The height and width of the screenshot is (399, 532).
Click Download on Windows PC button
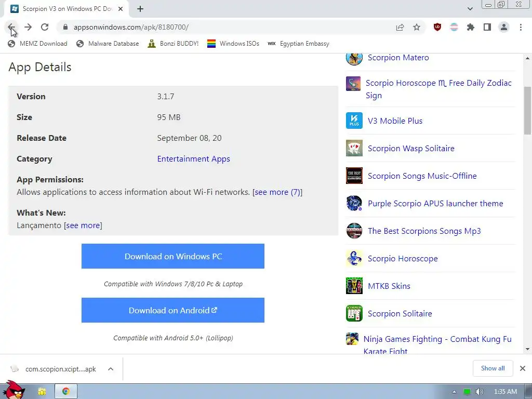coord(172,256)
